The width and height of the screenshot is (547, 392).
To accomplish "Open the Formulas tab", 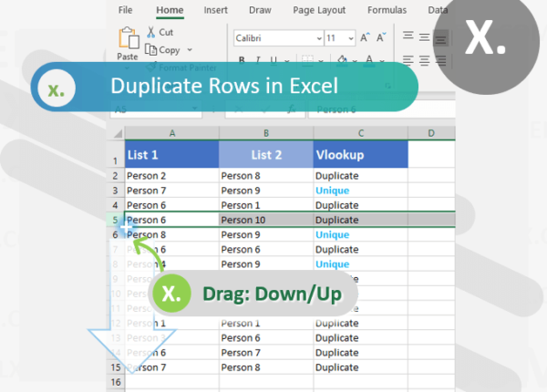I will (387, 10).
